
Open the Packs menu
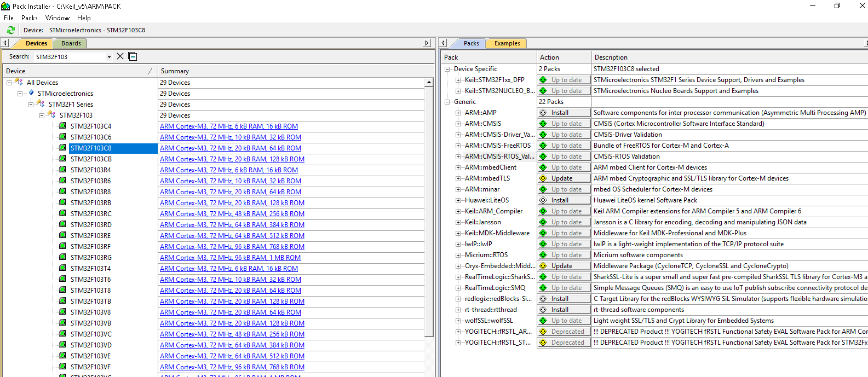coord(30,18)
